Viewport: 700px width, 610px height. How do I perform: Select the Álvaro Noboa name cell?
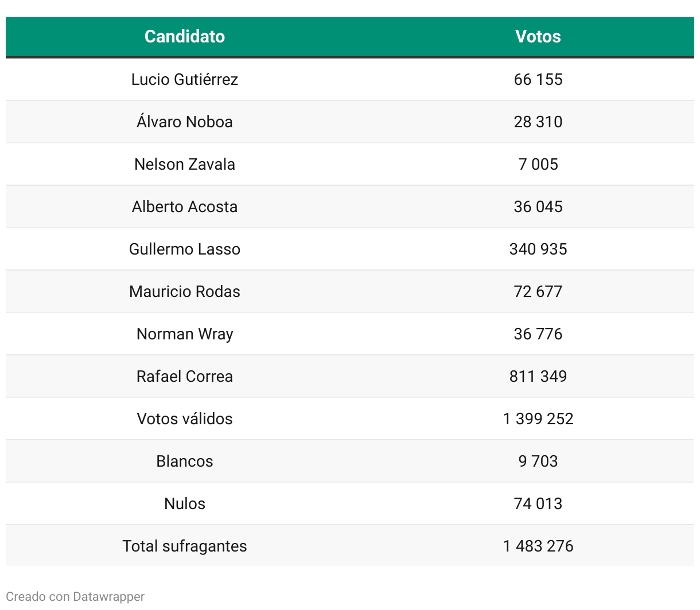point(185,122)
